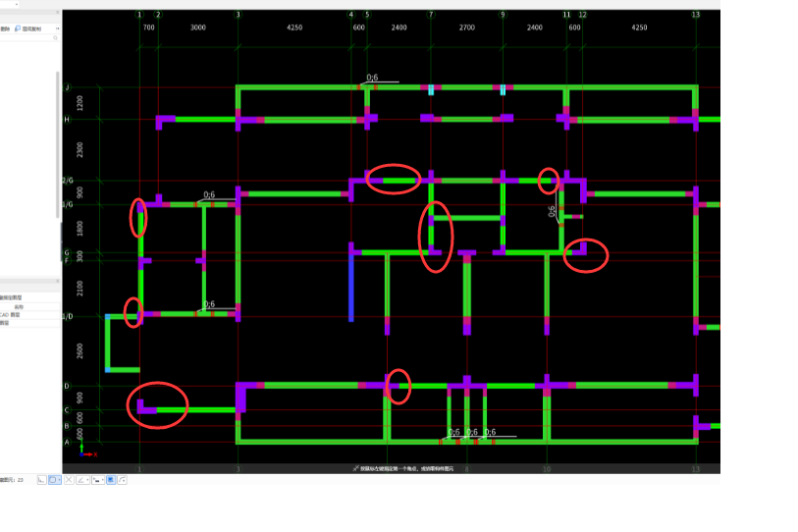Click the blue vertical wall segment
Screen dimensions: 798x532
tap(350, 289)
